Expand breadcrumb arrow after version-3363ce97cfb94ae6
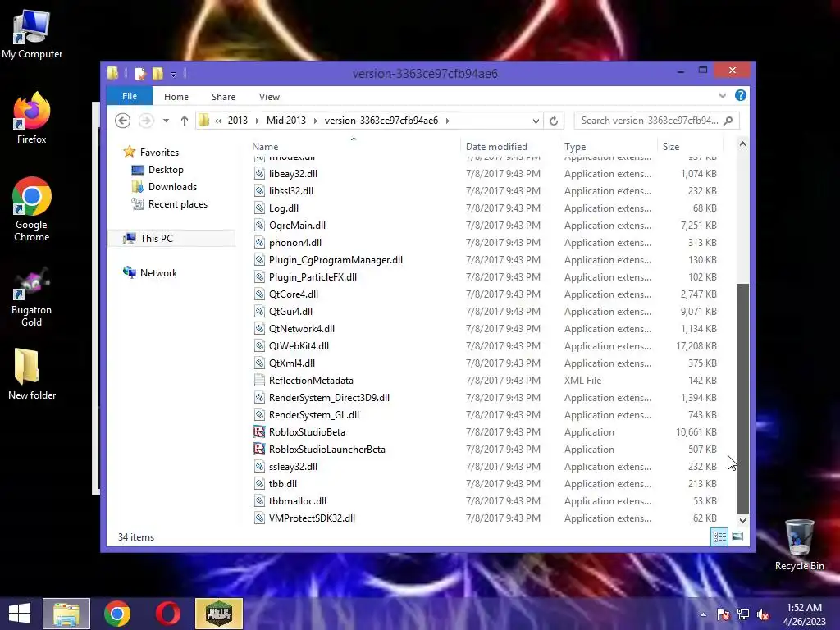Screen dimensions: 840x630 (447, 121)
